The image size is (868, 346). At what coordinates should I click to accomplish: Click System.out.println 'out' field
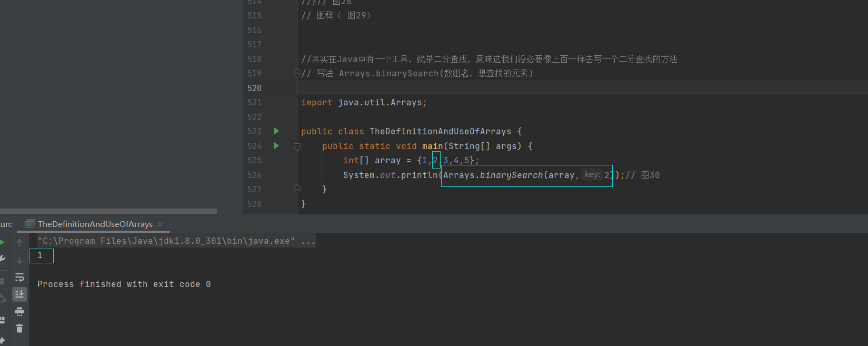388,175
